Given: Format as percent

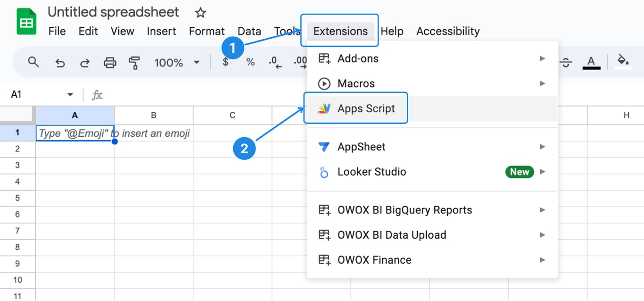Looking at the screenshot, I should click(250, 62).
